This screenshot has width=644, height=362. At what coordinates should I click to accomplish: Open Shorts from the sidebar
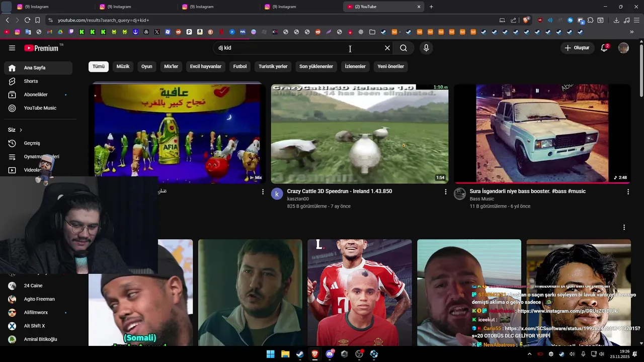[x=38, y=81]
